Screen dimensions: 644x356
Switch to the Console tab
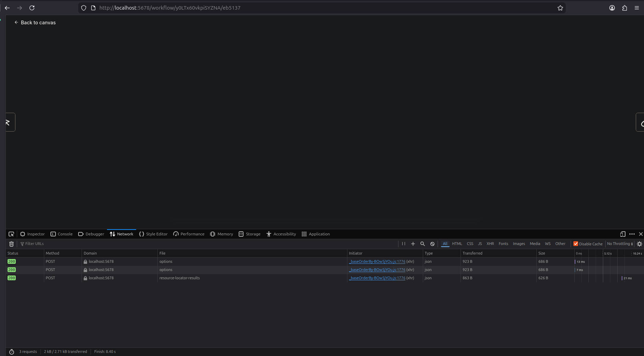pos(62,234)
